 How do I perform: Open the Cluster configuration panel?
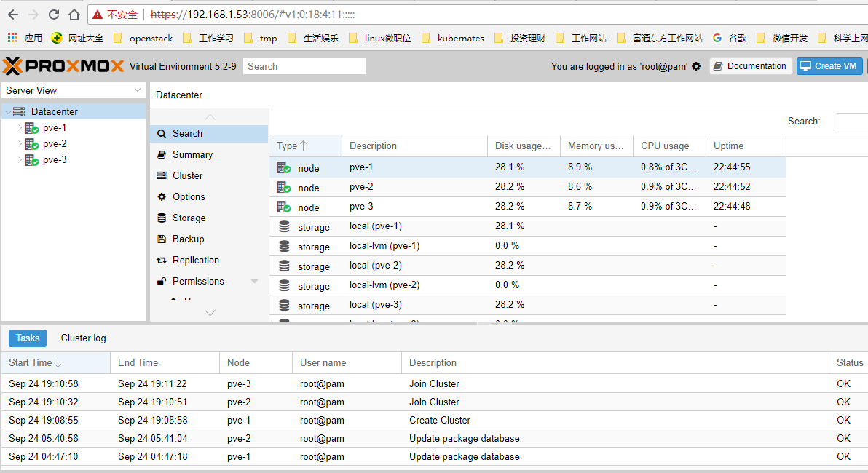[189, 175]
